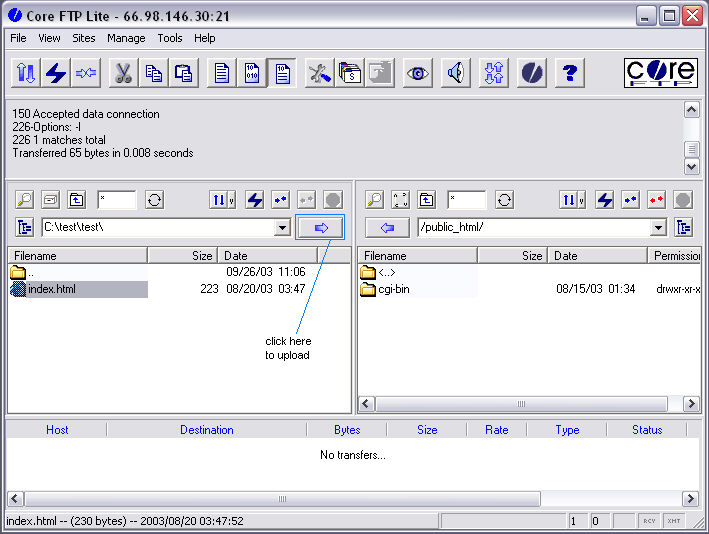The image size is (709, 534).
Task: Click the scissors Cut icon
Action: point(122,74)
